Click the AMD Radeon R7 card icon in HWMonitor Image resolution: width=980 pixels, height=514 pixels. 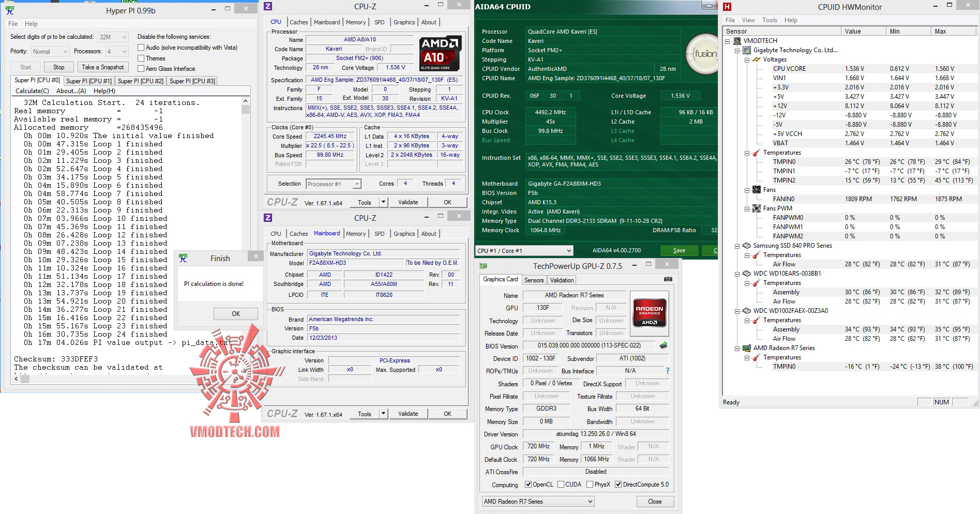click(x=747, y=348)
